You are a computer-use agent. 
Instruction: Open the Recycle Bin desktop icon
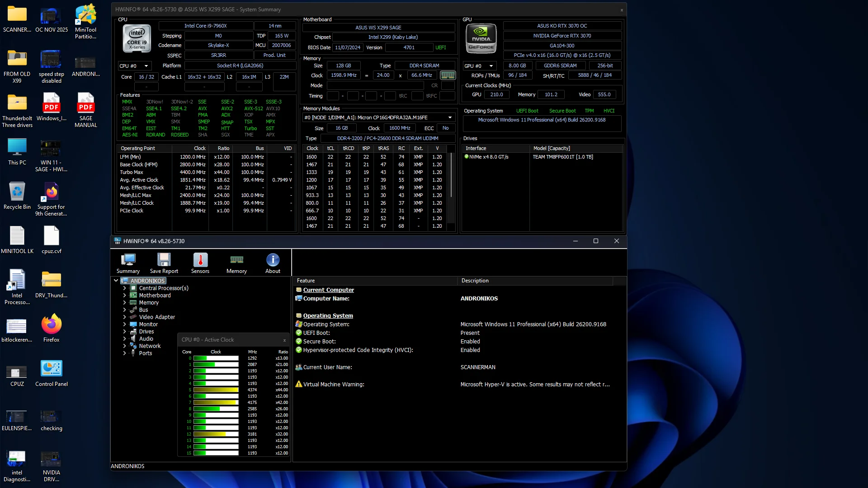pyautogui.click(x=17, y=195)
